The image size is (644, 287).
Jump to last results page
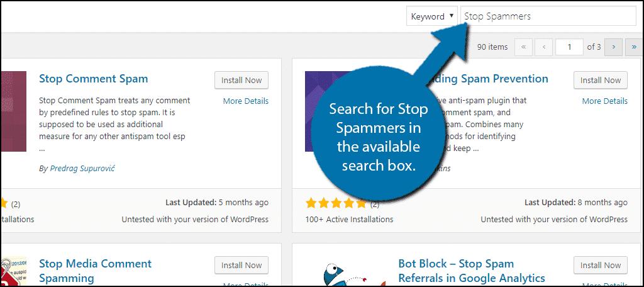pos(634,47)
